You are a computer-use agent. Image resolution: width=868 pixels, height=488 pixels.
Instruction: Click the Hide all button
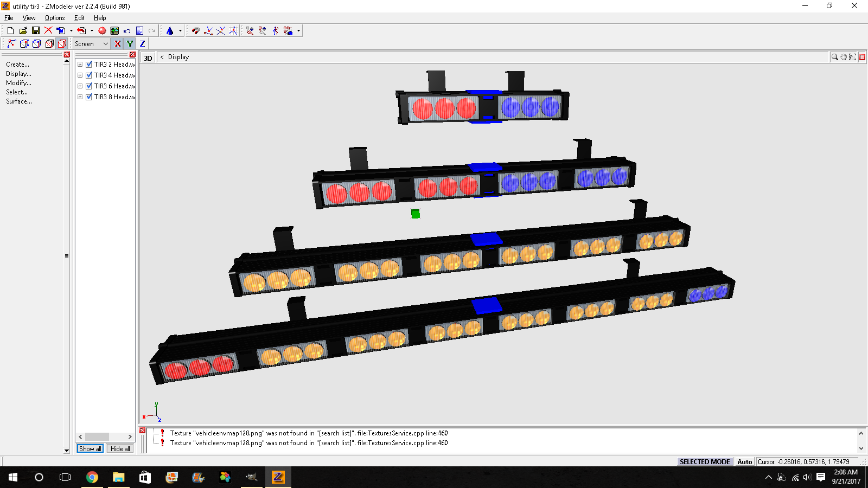pyautogui.click(x=120, y=449)
